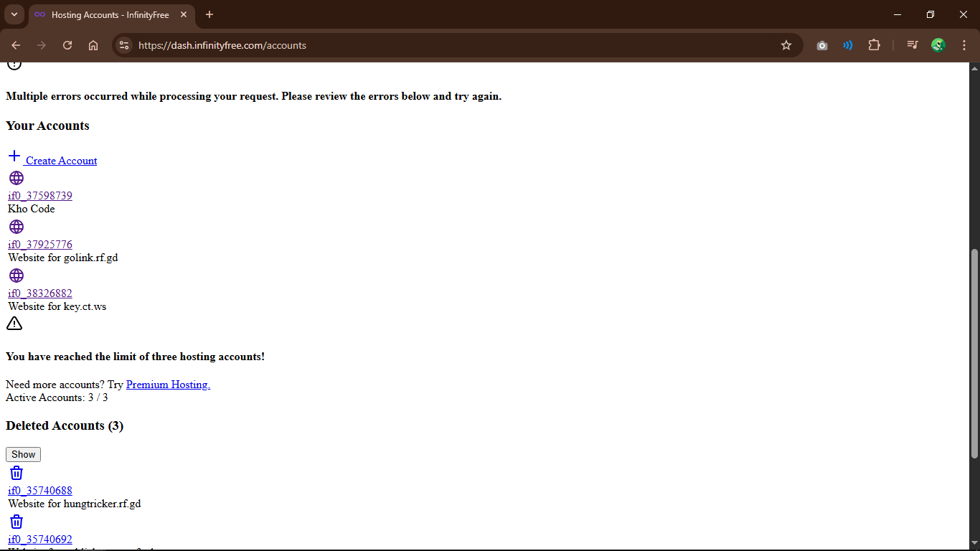Image resolution: width=980 pixels, height=551 pixels.
Task: Click globe icon above if0_38326882
Action: pos(16,275)
